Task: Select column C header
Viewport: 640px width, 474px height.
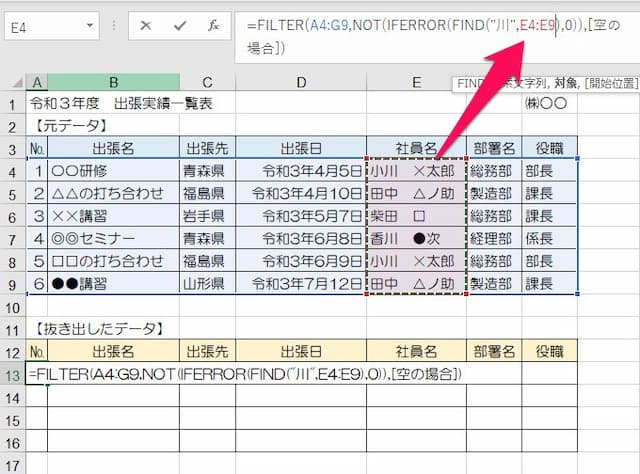Action: 207,82
